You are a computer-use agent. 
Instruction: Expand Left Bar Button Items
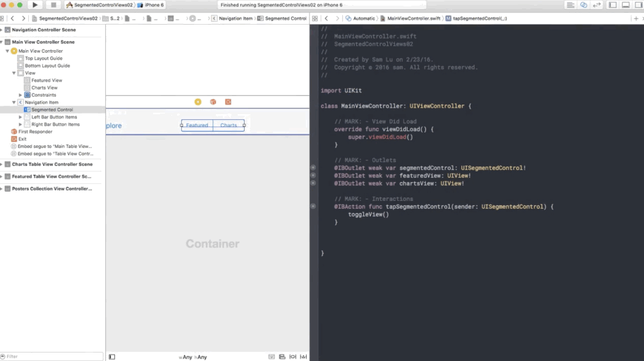coord(20,117)
